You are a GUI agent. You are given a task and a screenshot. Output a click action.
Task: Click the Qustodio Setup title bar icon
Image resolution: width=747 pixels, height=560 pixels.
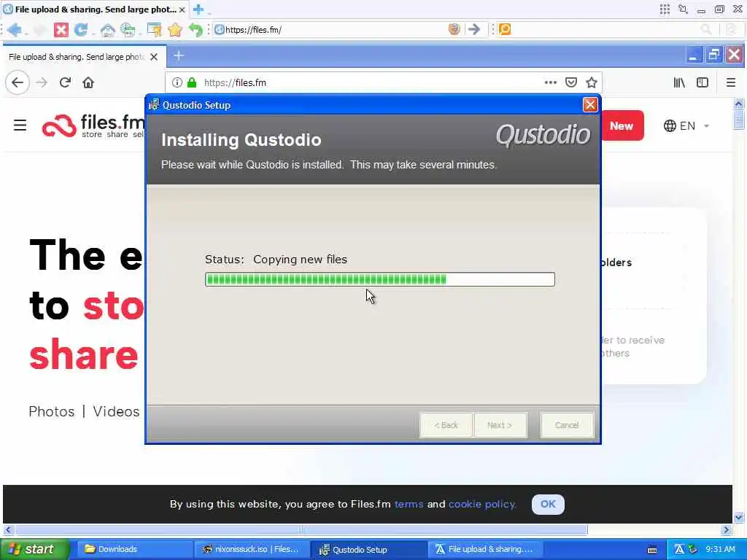coord(153,105)
